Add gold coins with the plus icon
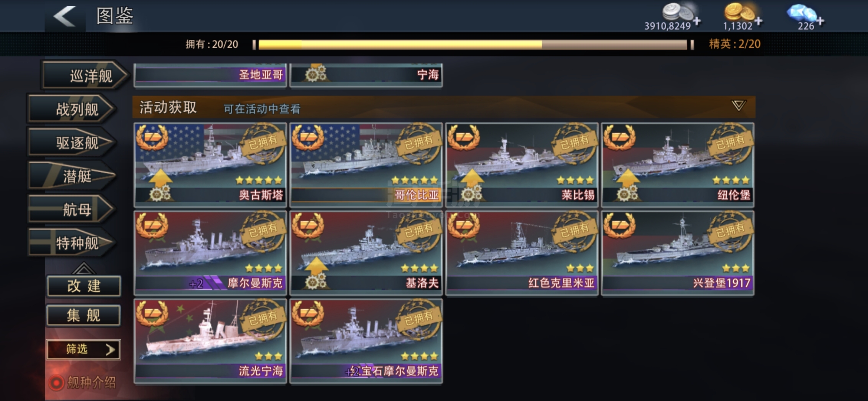This screenshot has width=868, height=401. point(758,21)
